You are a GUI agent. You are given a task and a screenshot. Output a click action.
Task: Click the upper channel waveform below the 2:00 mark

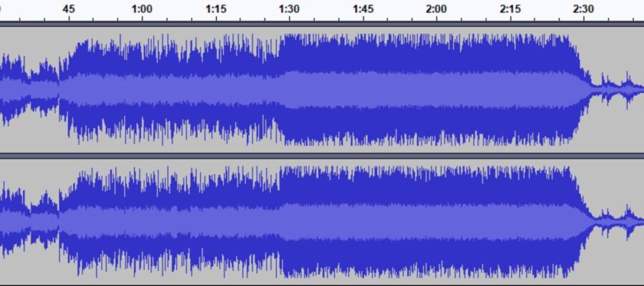coord(436,89)
